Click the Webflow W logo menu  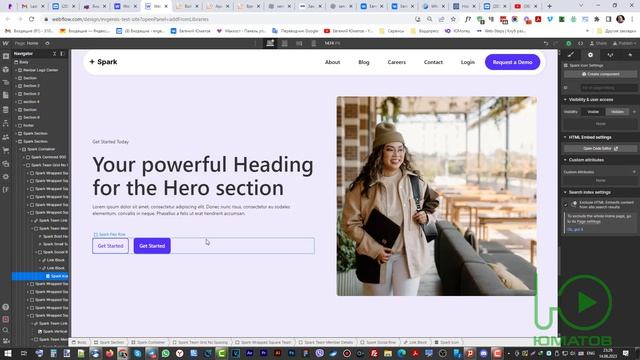[x=5, y=43]
